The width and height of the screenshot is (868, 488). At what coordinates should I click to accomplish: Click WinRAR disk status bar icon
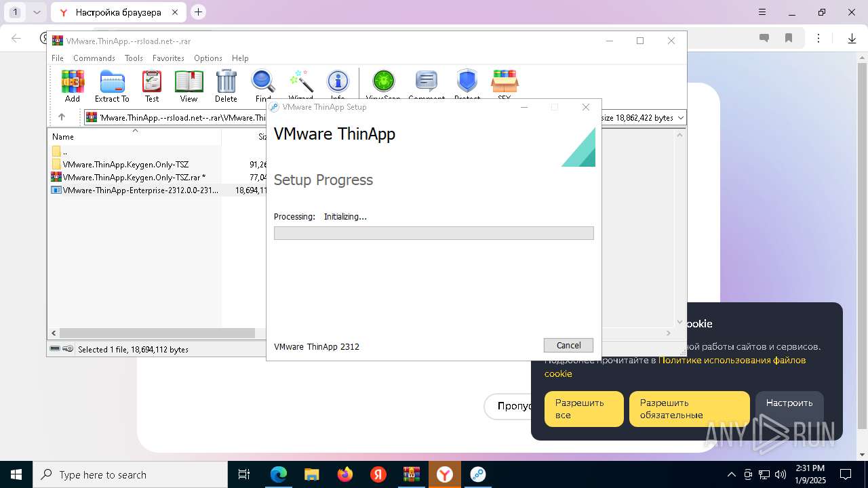(55, 349)
